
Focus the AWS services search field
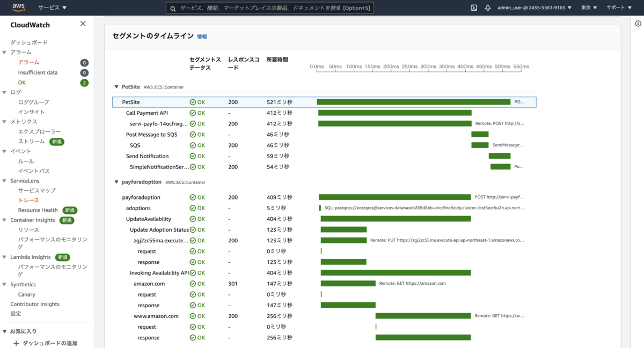[270, 8]
